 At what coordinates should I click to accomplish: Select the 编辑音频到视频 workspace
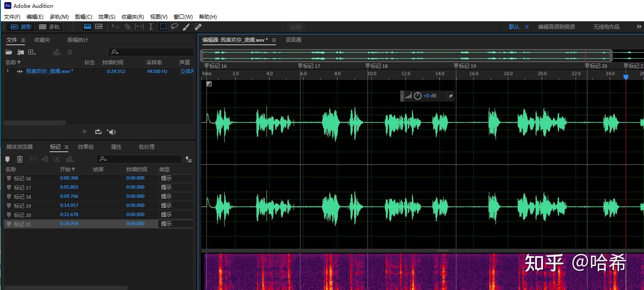(556, 27)
